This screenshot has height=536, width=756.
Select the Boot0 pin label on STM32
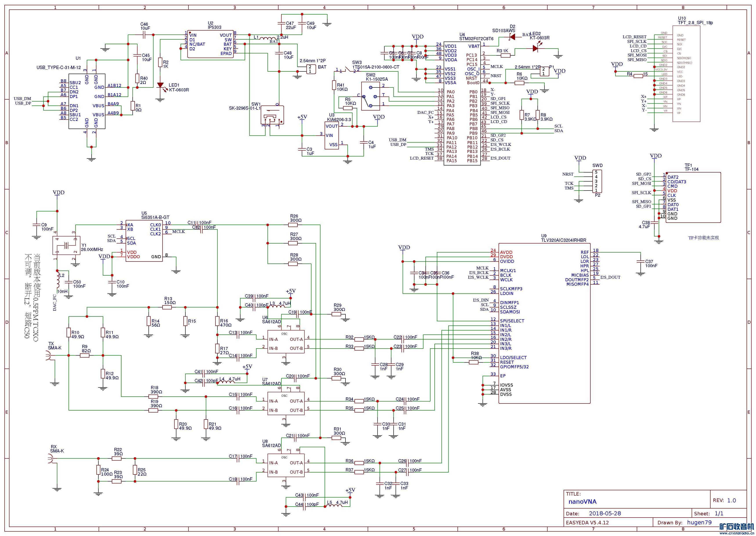pos(473,83)
